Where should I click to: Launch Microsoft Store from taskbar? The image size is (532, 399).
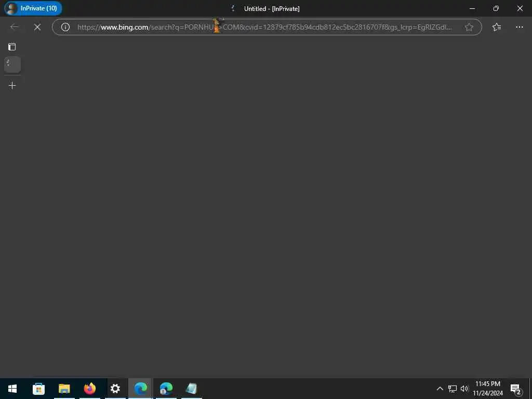[38, 389]
